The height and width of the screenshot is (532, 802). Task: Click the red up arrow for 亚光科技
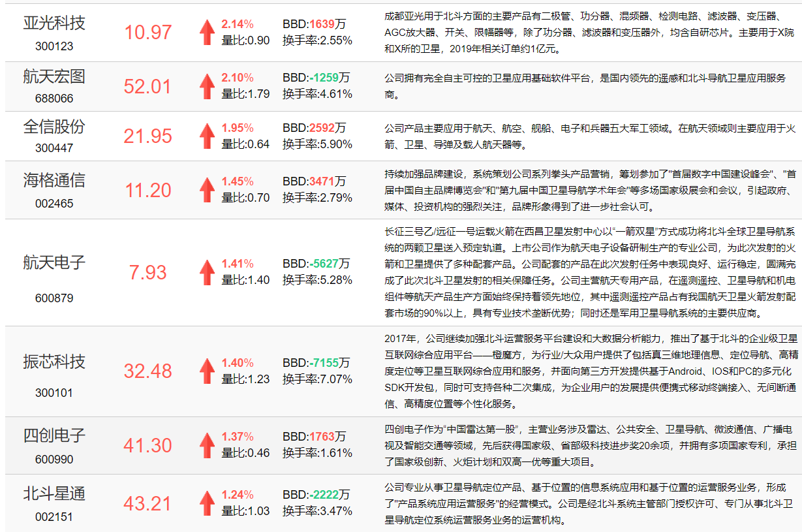pos(207,32)
